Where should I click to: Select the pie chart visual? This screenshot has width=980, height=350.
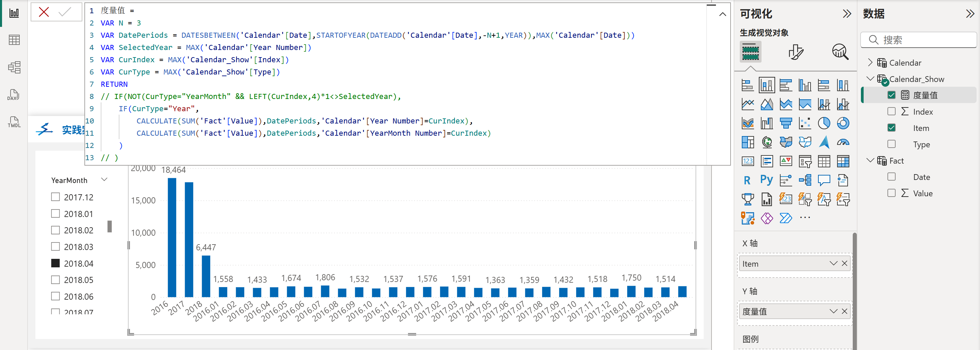click(823, 123)
